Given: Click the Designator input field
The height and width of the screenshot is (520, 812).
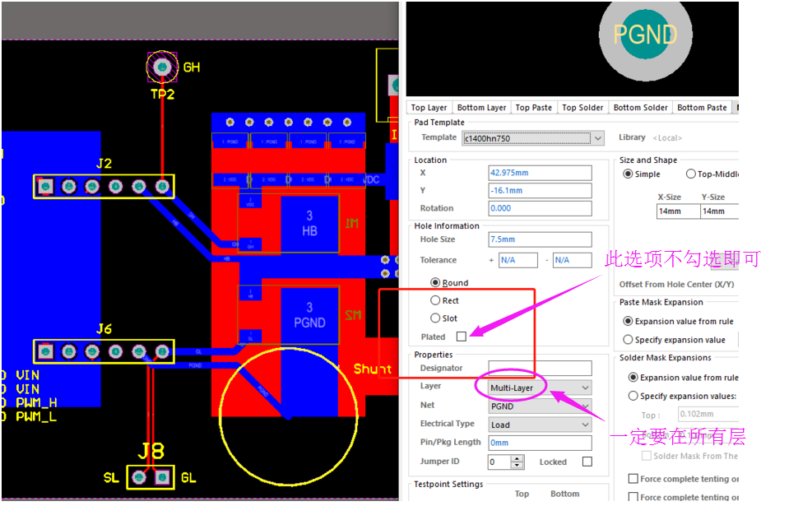Looking at the screenshot, I should click(540, 369).
